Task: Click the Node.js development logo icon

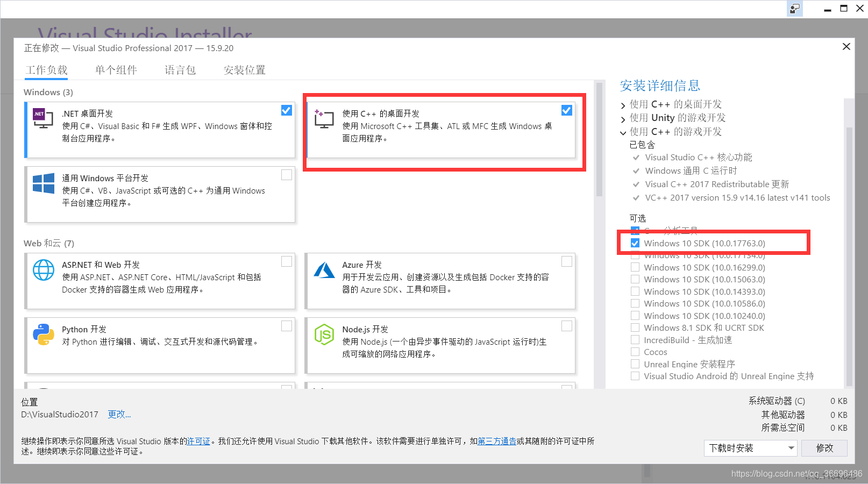Action: click(324, 334)
